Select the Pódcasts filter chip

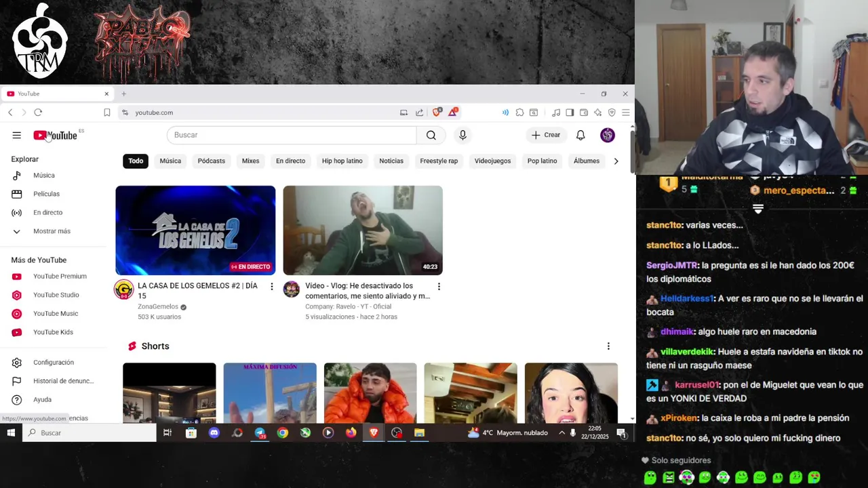pyautogui.click(x=212, y=161)
